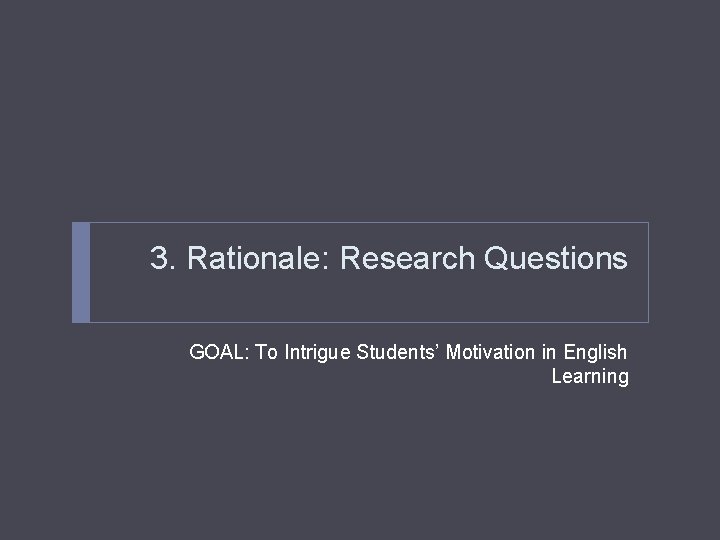Click the word "Learning" on the last line
720x540 pixels.
coord(590,377)
